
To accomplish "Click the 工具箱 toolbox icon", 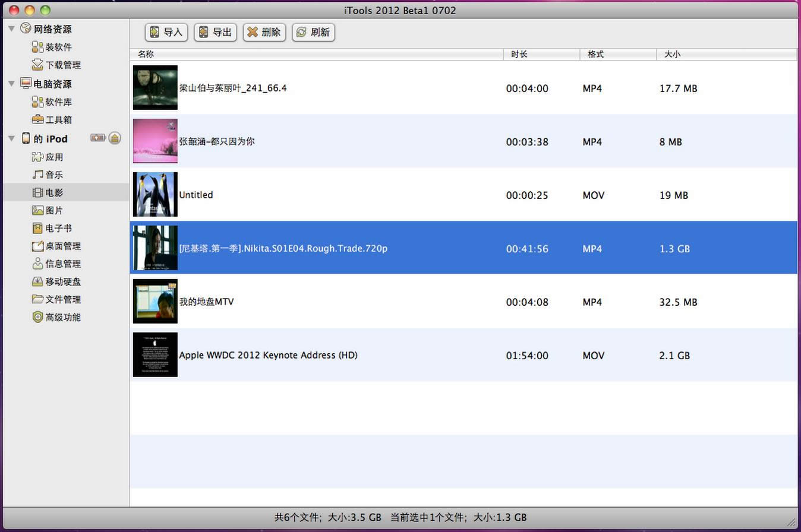I will pyautogui.click(x=37, y=119).
